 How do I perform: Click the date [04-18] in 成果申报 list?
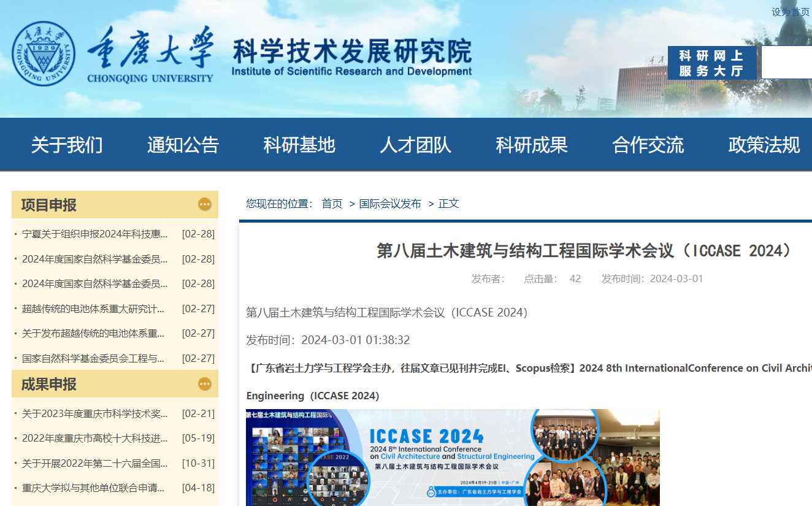coord(198,488)
